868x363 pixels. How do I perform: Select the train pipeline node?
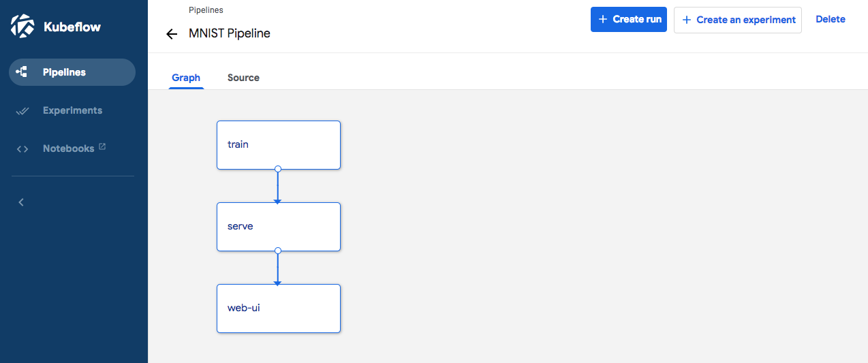pos(278,144)
